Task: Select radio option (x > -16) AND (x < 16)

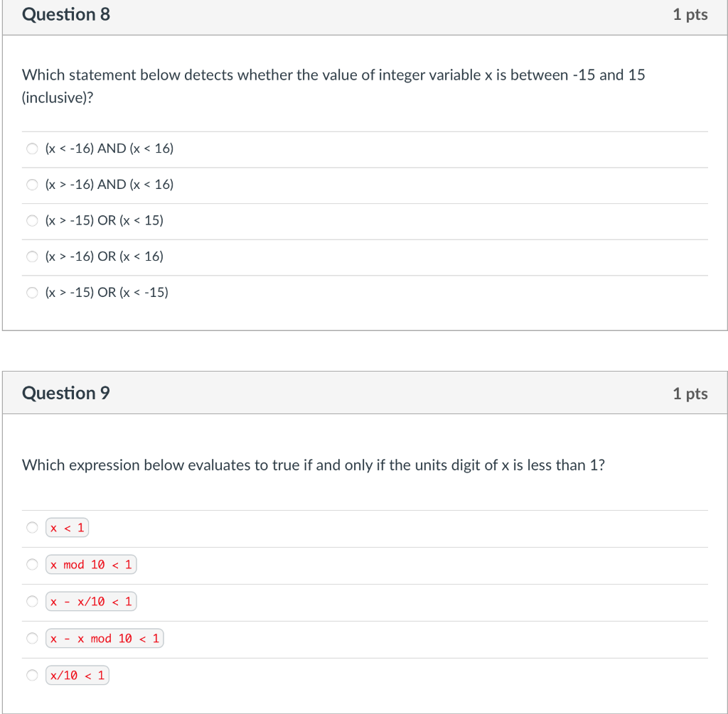Action: coord(32,184)
